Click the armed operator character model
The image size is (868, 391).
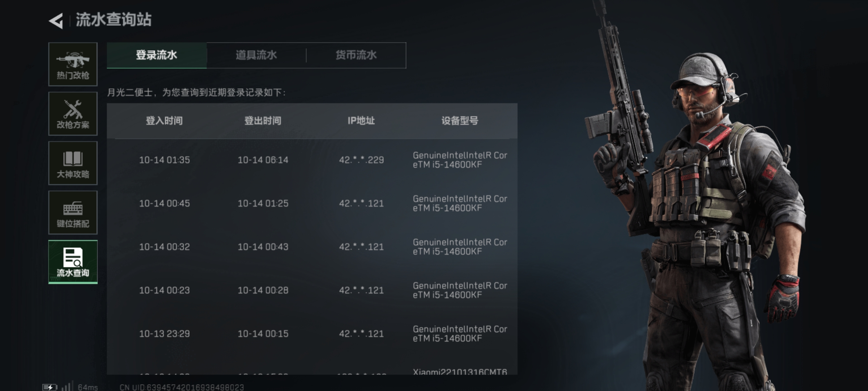coord(694,203)
